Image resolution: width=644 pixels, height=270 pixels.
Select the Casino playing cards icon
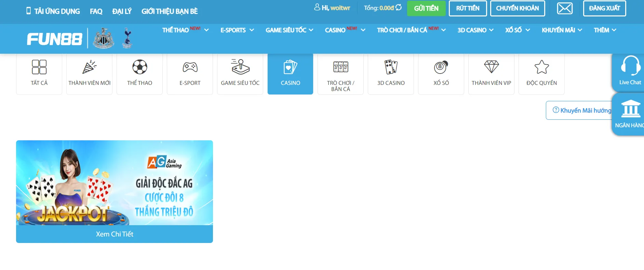point(291,67)
